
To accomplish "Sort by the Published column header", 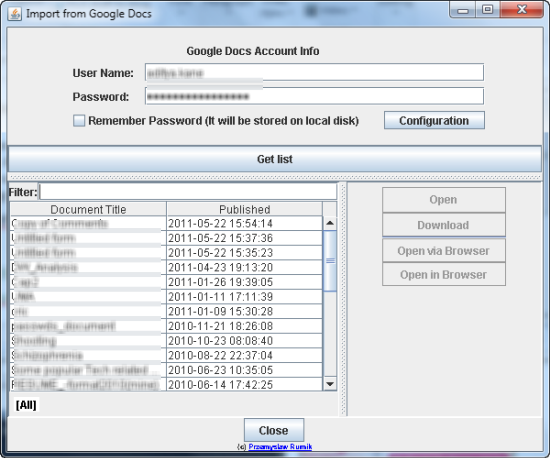I will click(x=244, y=209).
